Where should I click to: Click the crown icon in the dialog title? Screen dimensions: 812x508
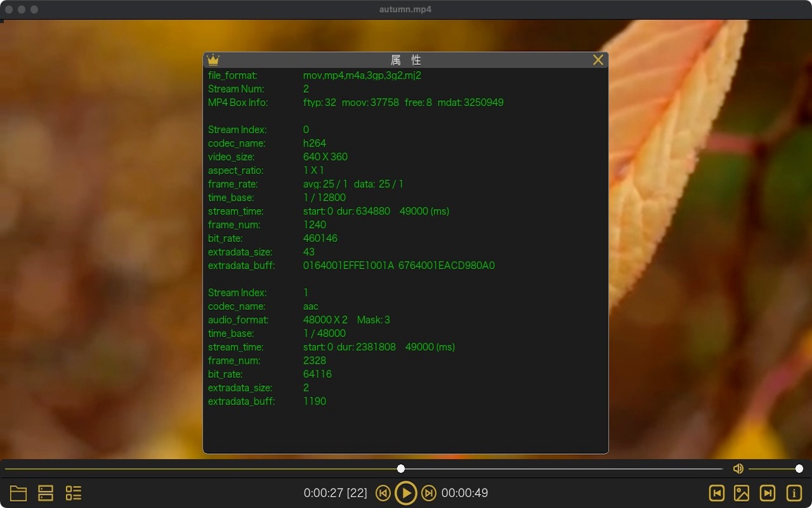[x=213, y=60]
